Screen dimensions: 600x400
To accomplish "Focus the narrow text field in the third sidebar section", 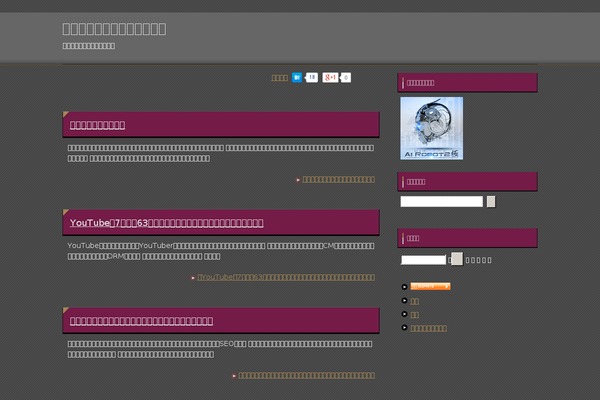I will (424, 260).
